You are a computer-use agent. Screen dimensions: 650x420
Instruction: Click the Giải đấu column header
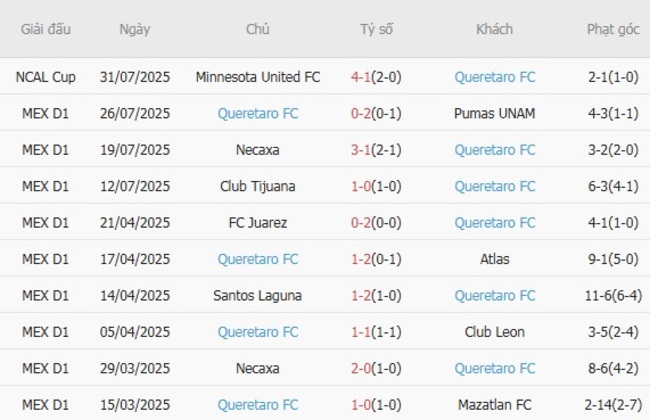pos(46,29)
